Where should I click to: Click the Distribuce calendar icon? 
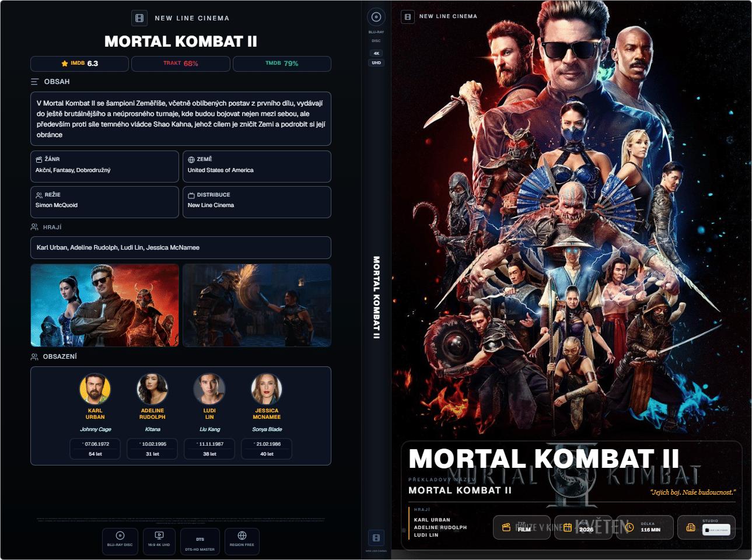(x=191, y=195)
